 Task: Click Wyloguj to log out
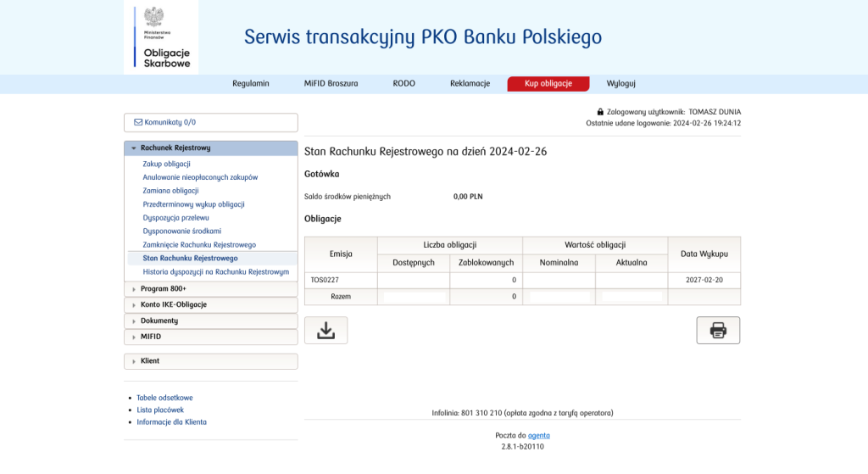tap(620, 84)
